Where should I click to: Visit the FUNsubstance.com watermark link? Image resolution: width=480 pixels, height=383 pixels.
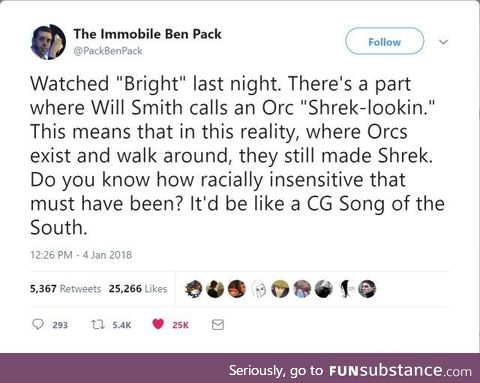(x=400, y=371)
